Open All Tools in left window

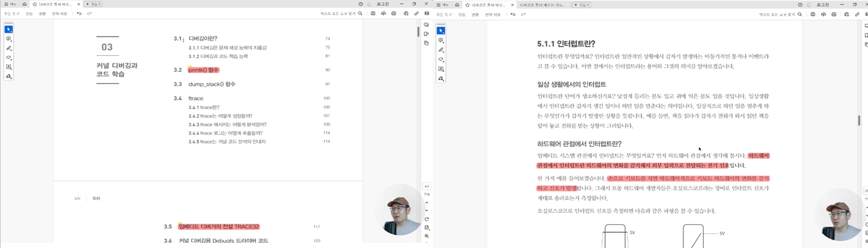tap(12, 13)
